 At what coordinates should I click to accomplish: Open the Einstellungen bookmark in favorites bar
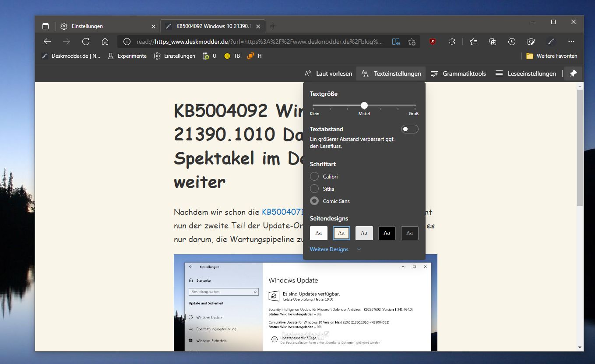click(174, 56)
